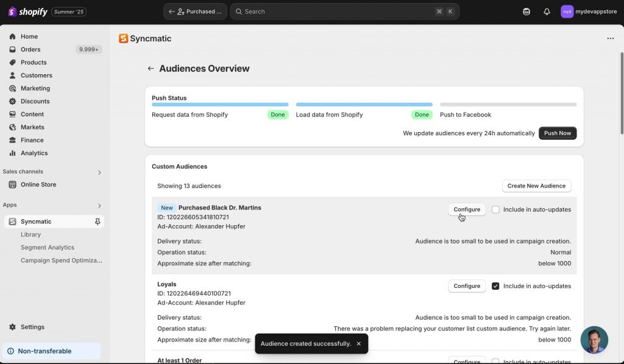Image resolution: width=624 pixels, height=364 pixels.
Task: Click the mydevappstore avatar
Action: (567, 12)
